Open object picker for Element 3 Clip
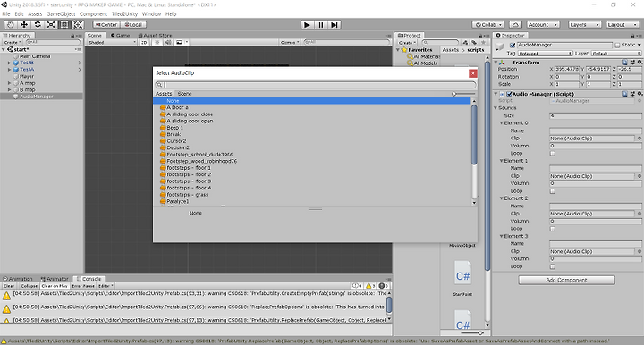Viewport: 644px width, 345px height. point(640,251)
